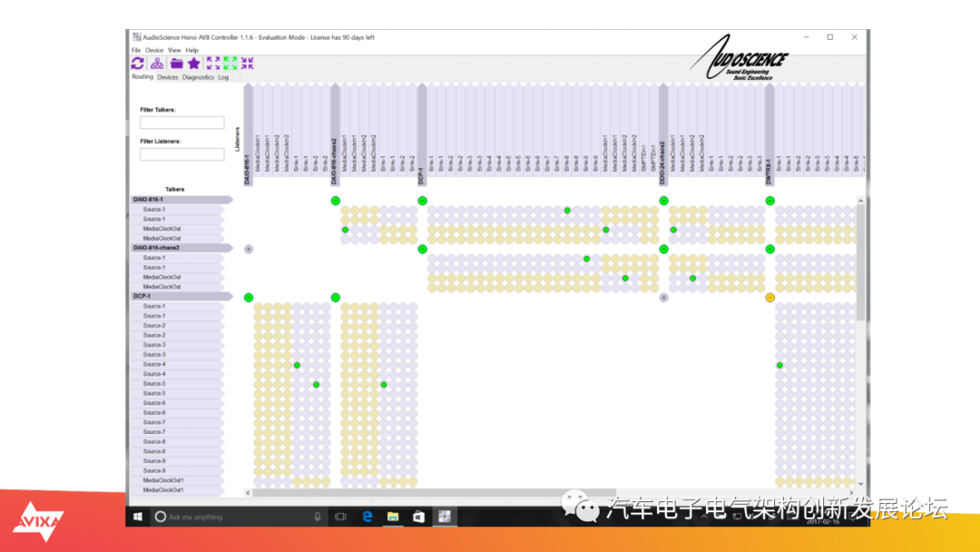This screenshot has width=980, height=552.
Task: Open the Windows Start menu
Action: 138,517
